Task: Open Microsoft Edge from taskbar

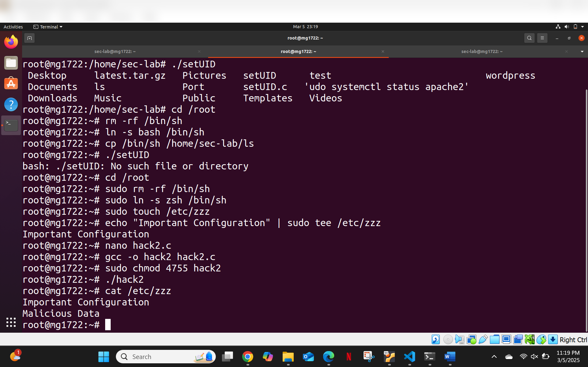Action: coord(329,357)
